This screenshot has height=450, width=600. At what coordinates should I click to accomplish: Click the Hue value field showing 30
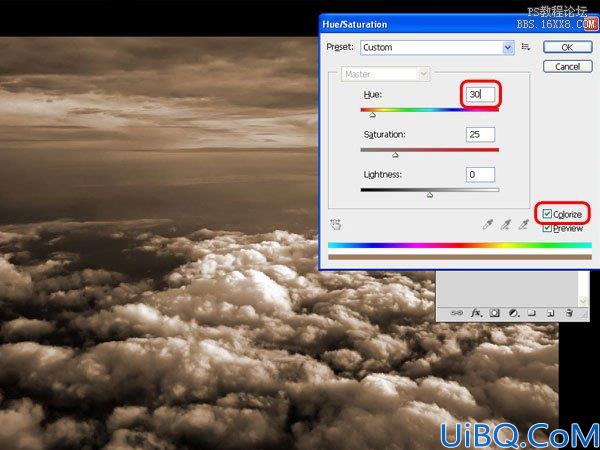pos(480,94)
